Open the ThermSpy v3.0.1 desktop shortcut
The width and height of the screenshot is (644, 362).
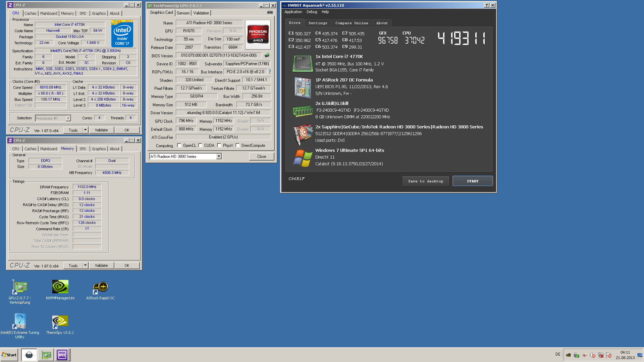pyautogui.click(x=60, y=324)
